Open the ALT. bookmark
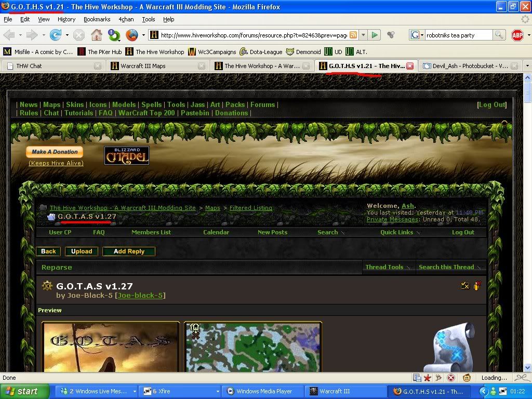The image size is (532, 399). pyautogui.click(x=356, y=52)
